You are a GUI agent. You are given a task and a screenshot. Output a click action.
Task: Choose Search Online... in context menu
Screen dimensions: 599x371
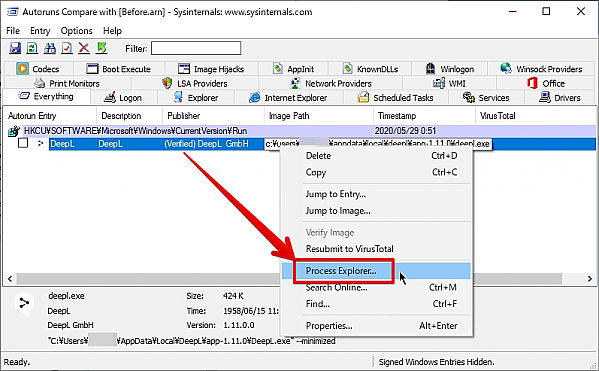coord(376,287)
